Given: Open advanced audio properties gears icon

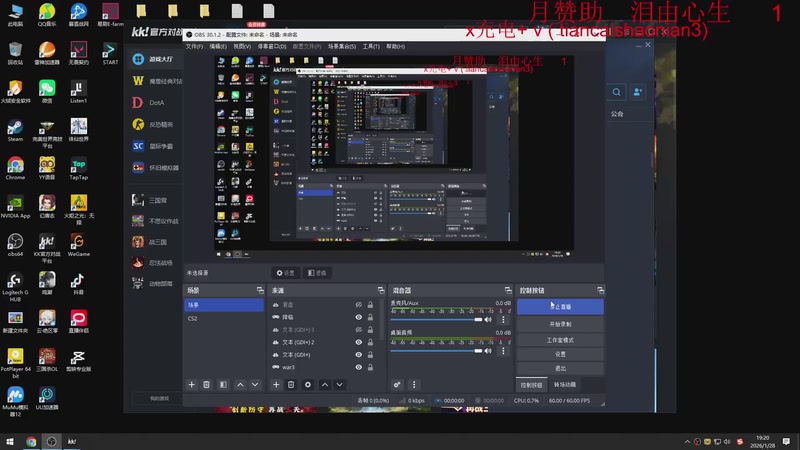Looking at the screenshot, I should (397, 385).
